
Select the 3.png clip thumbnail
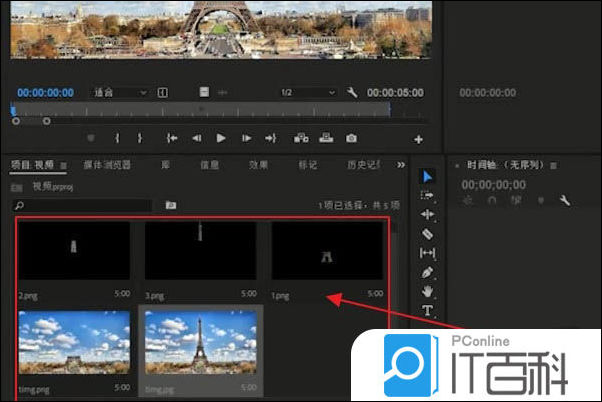pos(200,251)
